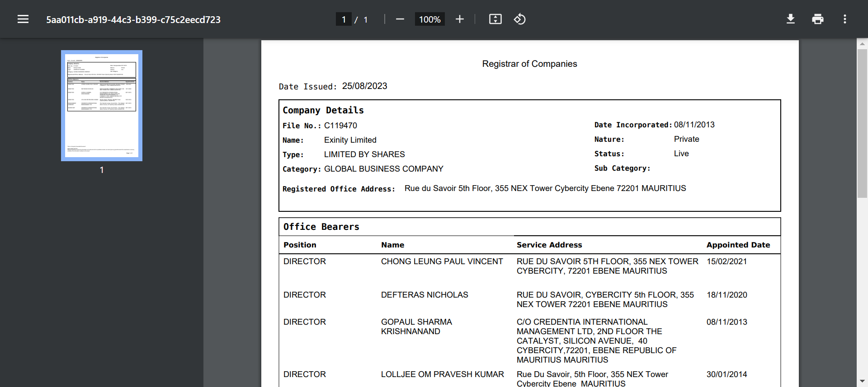The image size is (868, 387).
Task: Click GLOBAL BUSINESS COMPANY category value
Action: coord(383,169)
